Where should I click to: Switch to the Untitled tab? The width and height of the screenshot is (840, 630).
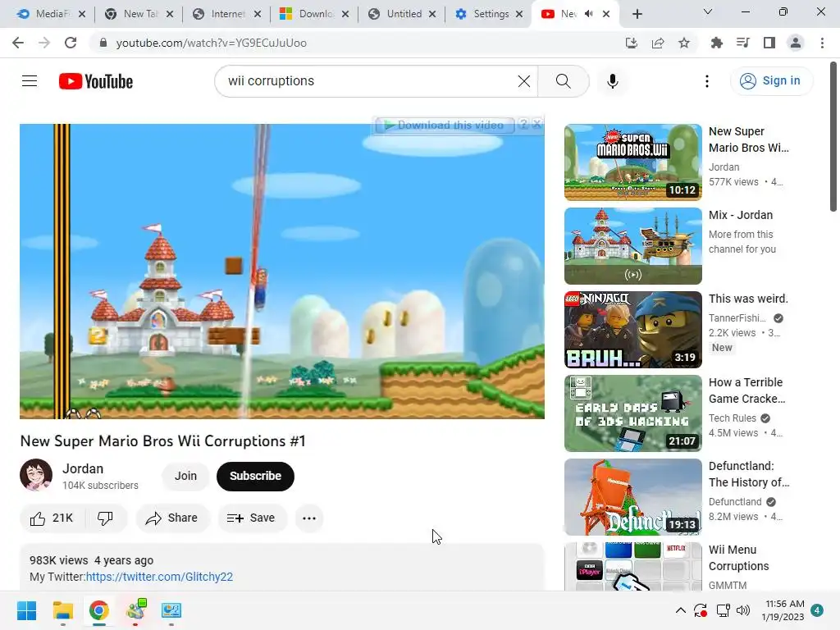[403, 14]
